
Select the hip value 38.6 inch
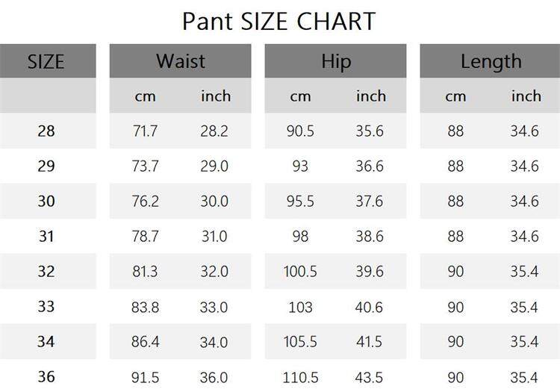[369, 237]
